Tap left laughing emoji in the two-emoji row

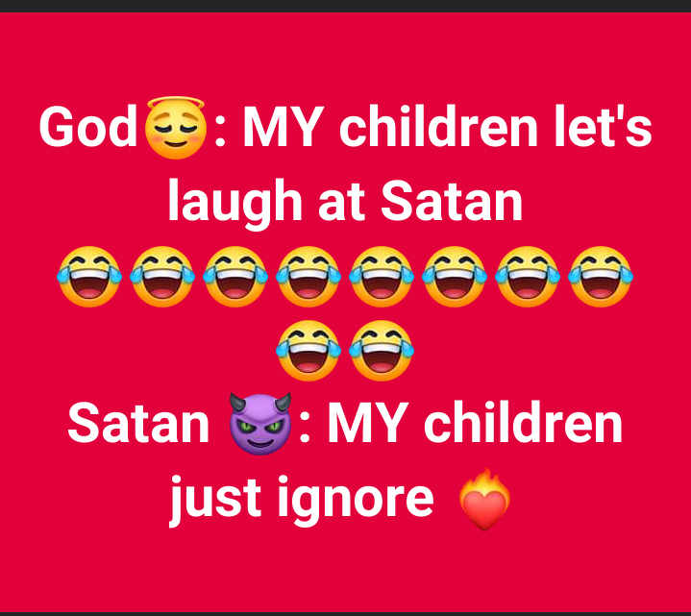308,351
